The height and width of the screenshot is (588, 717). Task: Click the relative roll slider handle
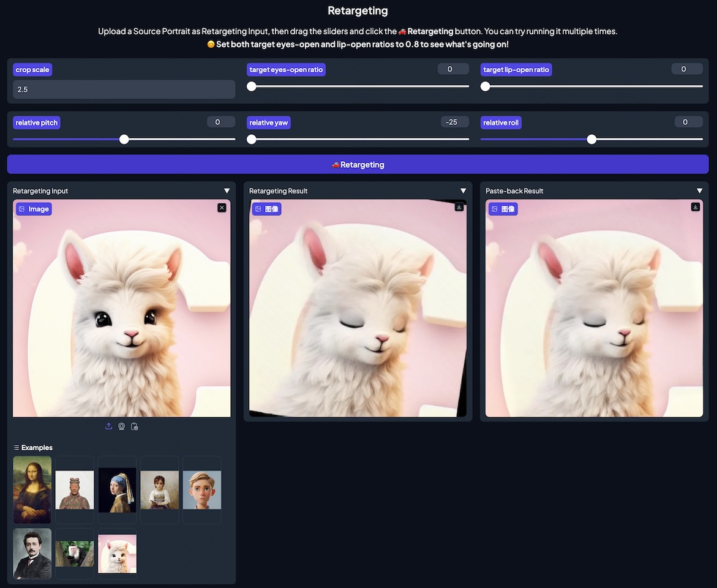(591, 140)
